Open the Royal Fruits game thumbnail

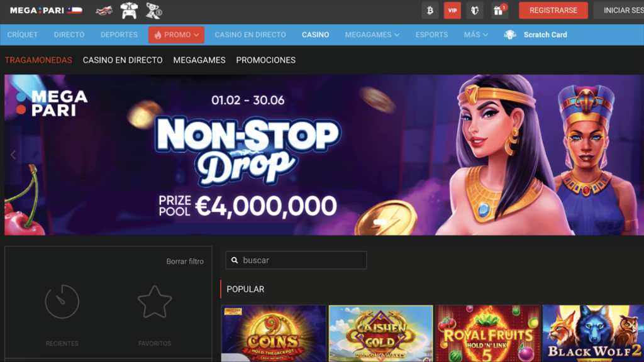(488, 333)
